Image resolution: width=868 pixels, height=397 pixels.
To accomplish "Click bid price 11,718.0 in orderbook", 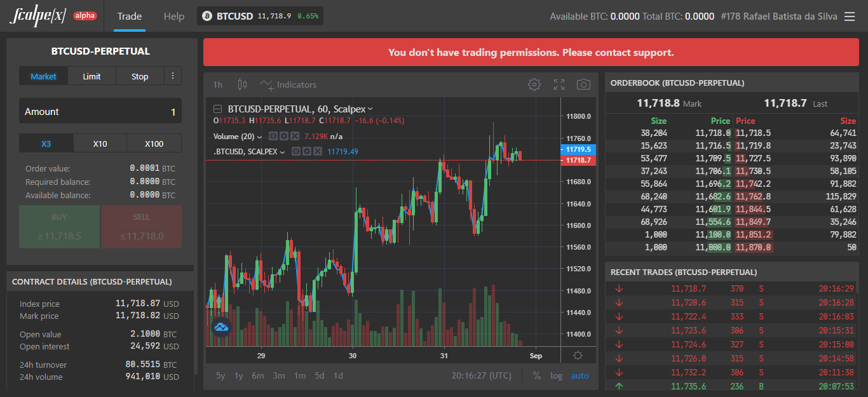I will click(x=713, y=133).
